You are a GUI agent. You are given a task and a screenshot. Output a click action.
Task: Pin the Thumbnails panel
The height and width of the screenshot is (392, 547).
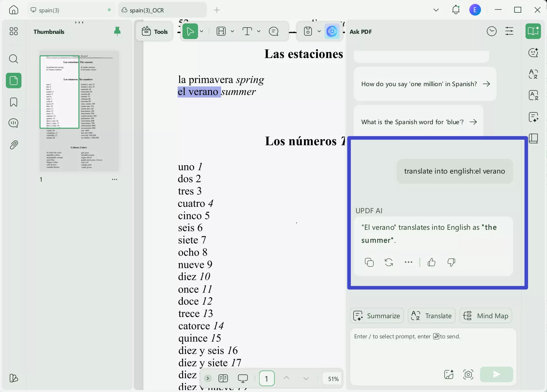tap(117, 31)
